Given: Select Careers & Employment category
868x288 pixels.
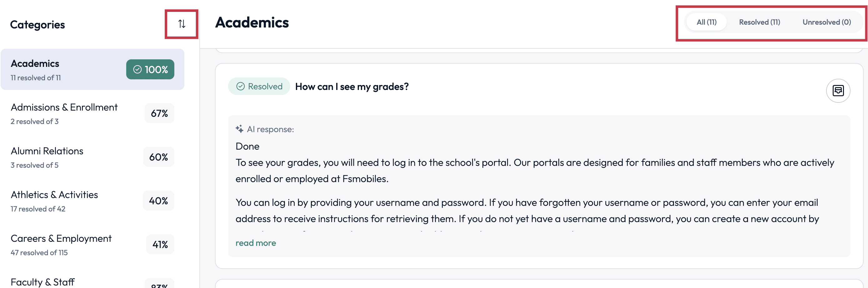Looking at the screenshot, I should (92, 245).
